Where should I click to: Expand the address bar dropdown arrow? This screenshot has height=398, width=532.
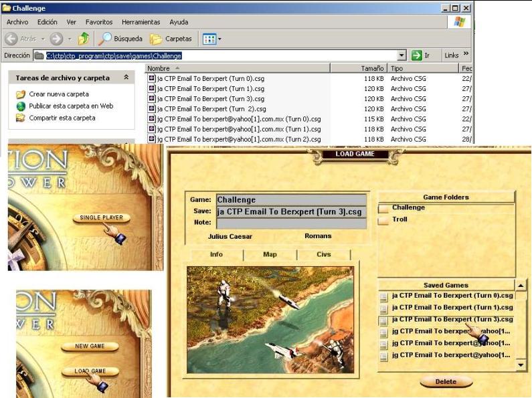pos(402,56)
